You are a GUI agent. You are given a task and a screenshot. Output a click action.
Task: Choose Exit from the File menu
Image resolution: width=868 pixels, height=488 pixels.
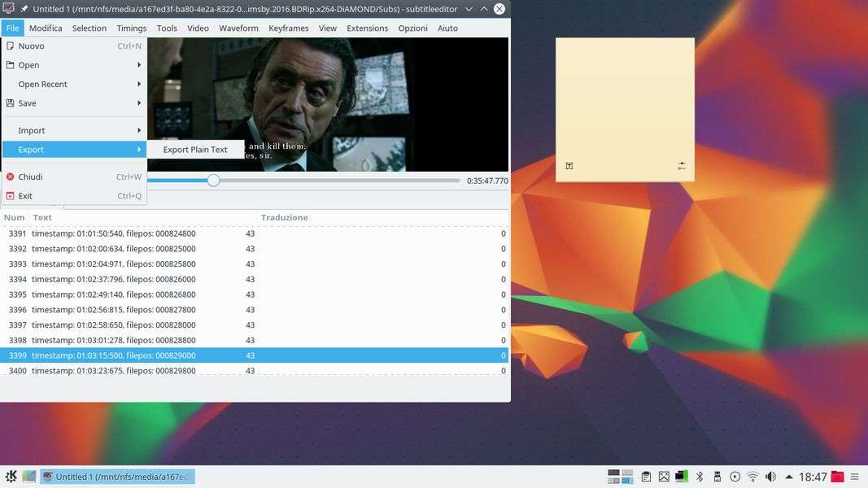(x=74, y=196)
